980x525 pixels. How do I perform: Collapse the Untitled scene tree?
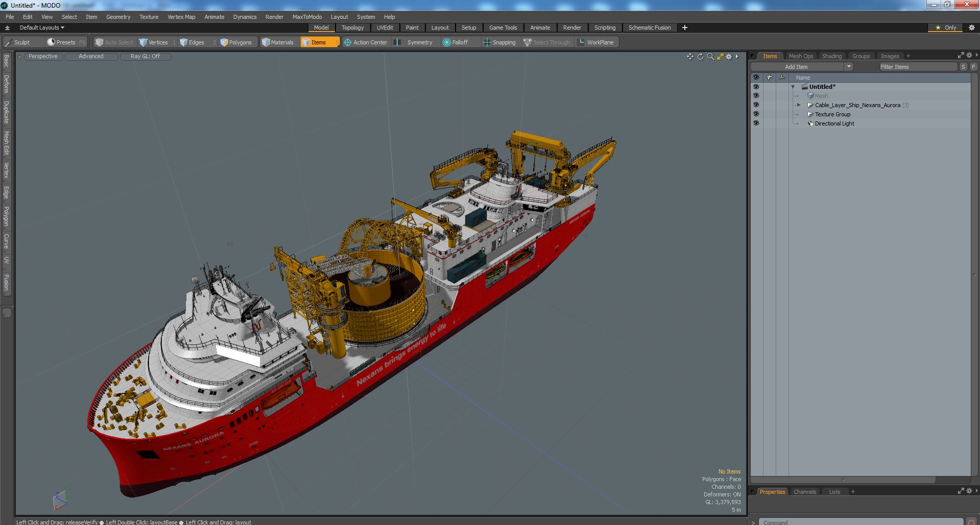click(793, 87)
